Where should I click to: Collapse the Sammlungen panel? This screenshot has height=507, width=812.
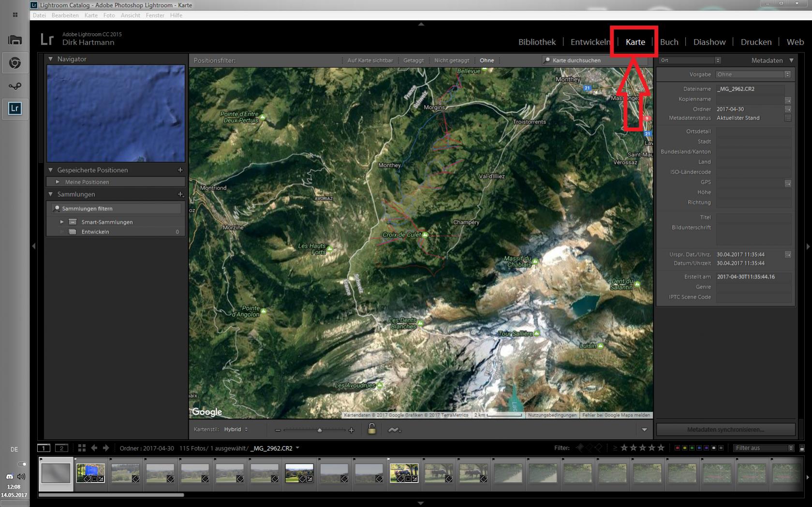(x=50, y=194)
